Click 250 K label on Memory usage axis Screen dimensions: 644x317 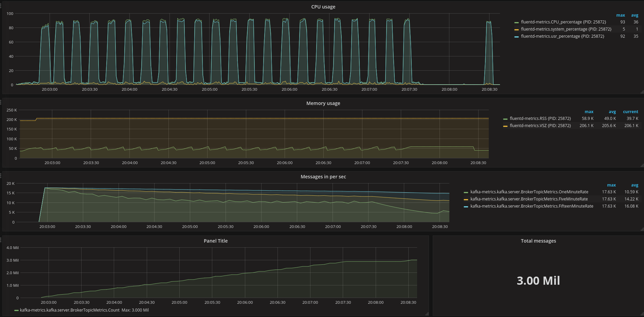[x=12, y=110]
